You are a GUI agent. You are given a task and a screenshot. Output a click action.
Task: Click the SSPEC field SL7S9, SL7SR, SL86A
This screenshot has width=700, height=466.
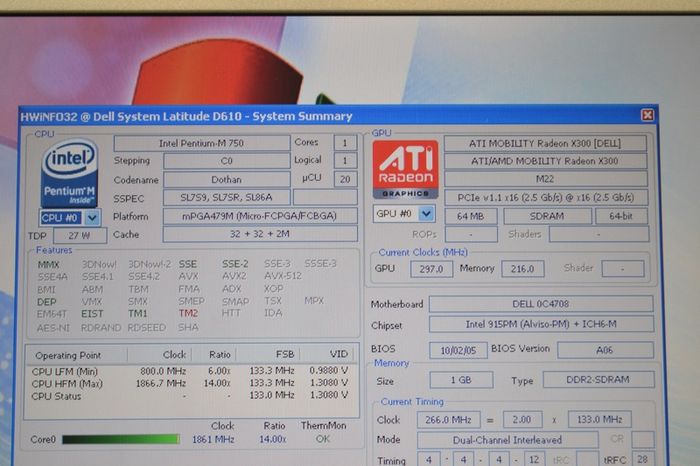click(226, 197)
